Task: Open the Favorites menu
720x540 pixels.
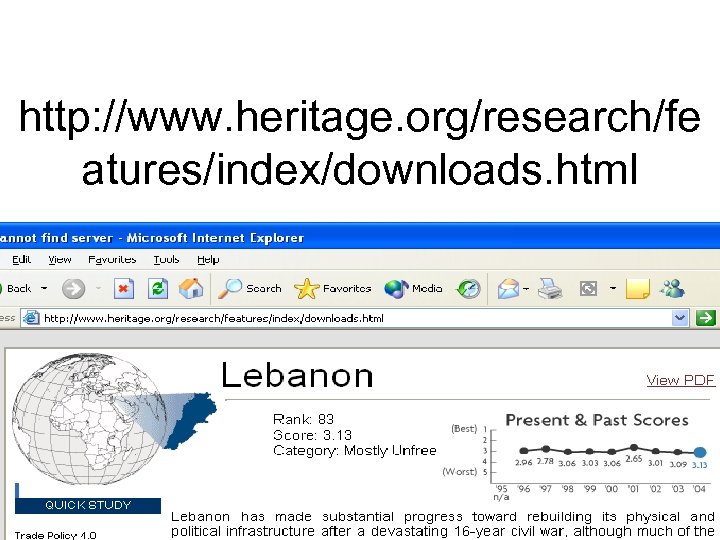Action: click(x=112, y=260)
